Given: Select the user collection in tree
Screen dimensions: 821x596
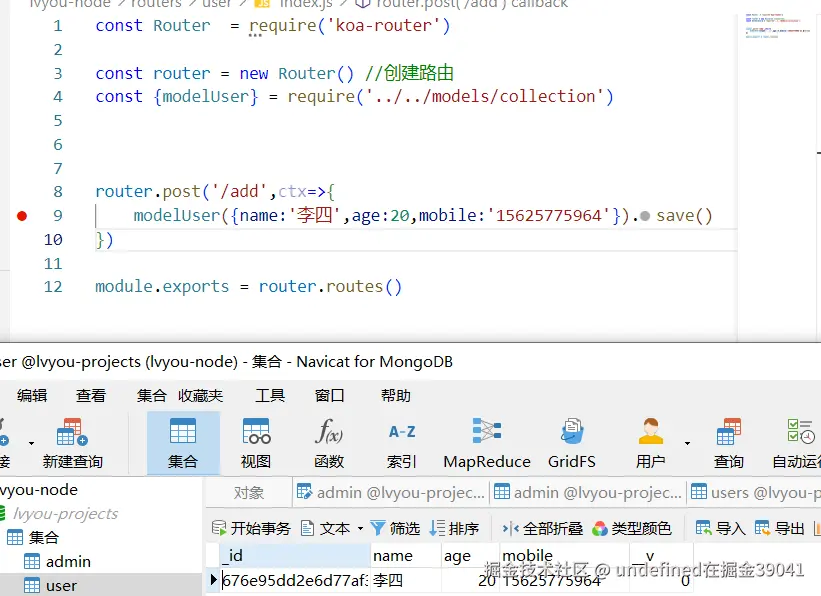Looking at the screenshot, I should [61, 586].
